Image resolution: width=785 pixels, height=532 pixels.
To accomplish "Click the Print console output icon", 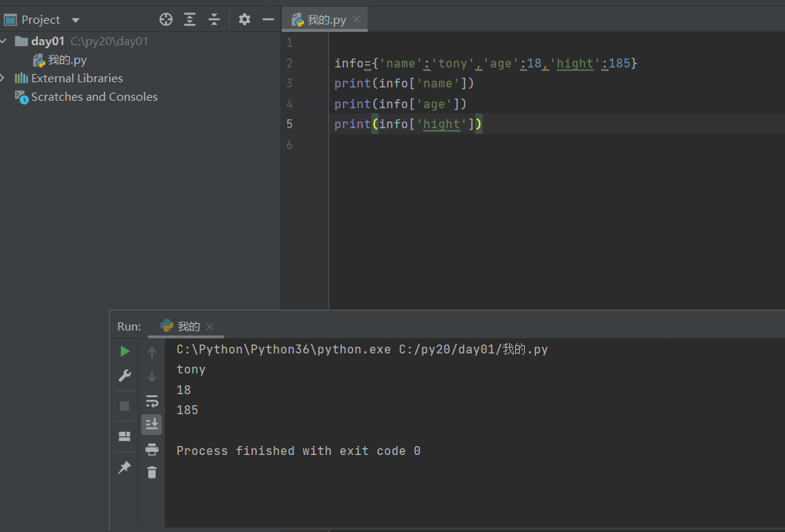I will (x=152, y=449).
